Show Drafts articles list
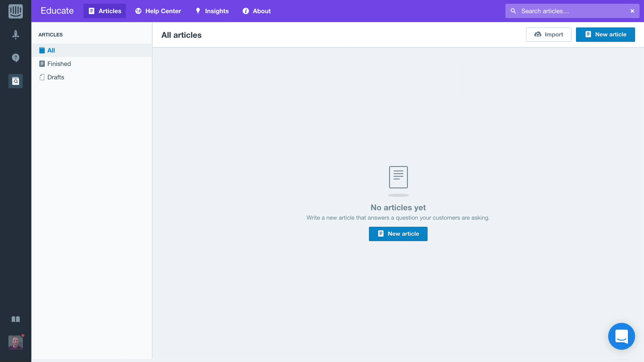 tap(55, 77)
